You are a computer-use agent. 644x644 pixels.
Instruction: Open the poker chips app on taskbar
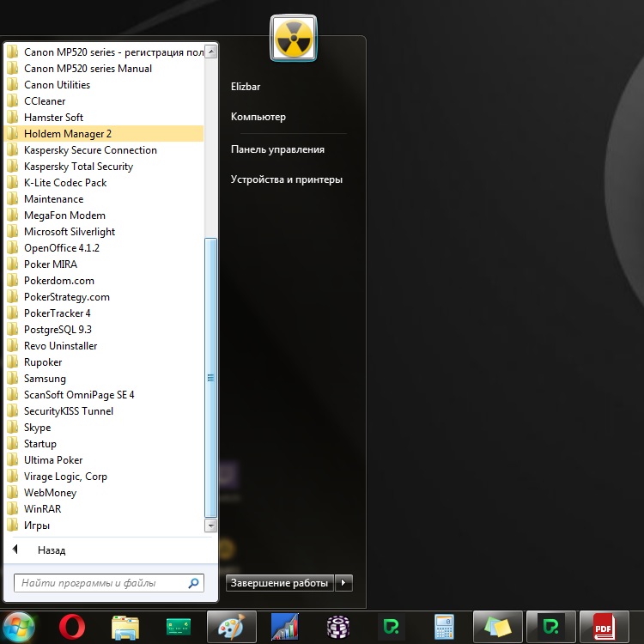pos(338,628)
